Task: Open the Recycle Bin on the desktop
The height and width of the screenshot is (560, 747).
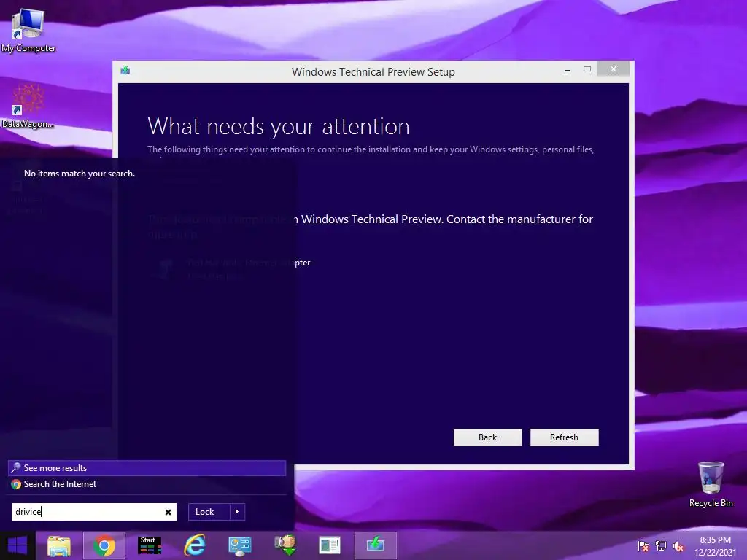Action: 711,484
